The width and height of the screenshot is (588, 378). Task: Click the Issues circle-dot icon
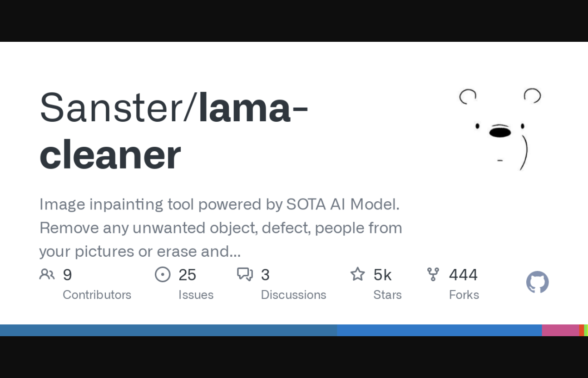(163, 274)
